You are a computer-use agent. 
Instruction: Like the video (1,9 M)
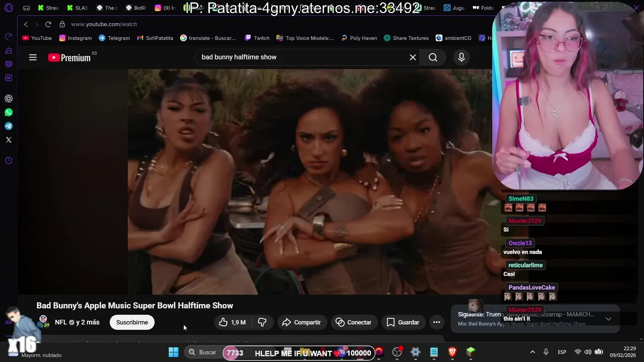coord(232,322)
